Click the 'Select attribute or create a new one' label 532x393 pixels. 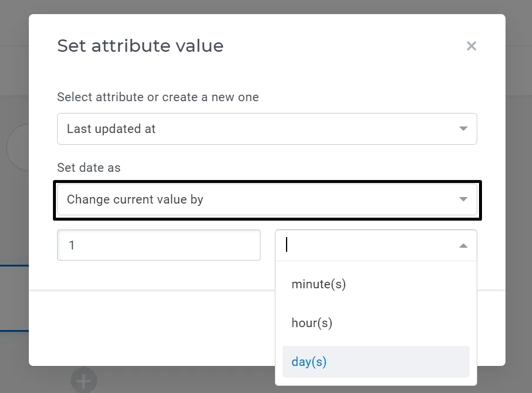click(x=158, y=97)
